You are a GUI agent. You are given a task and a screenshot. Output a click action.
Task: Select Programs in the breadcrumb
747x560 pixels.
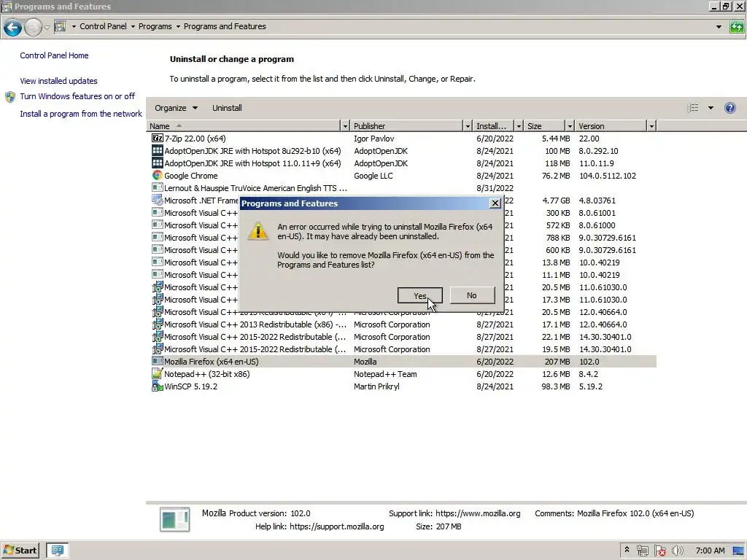click(155, 26)
